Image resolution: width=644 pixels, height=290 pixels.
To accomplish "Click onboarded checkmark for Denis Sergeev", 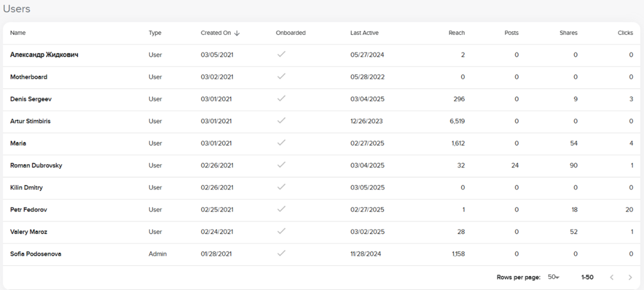I will [281, 99].
